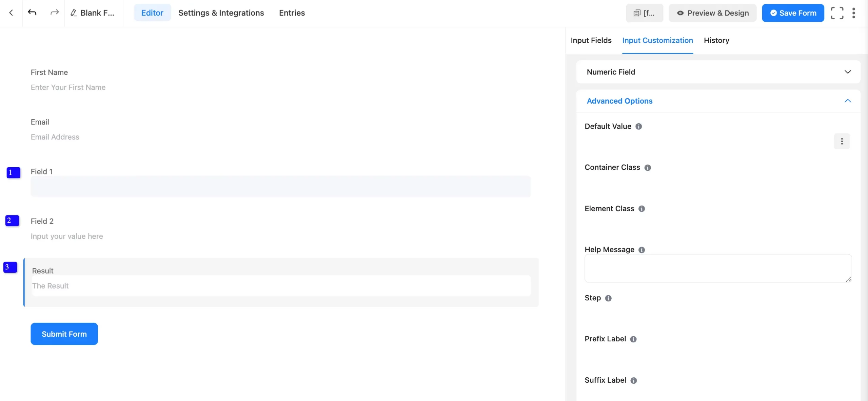Click the Container Class info icon
Screen dimensions: 868x401
point(647,168)
